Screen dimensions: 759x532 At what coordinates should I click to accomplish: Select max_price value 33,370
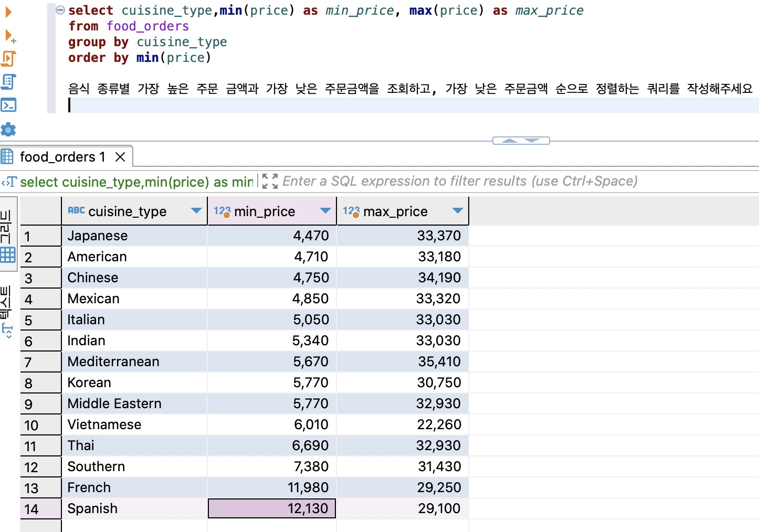pos(403,236)
